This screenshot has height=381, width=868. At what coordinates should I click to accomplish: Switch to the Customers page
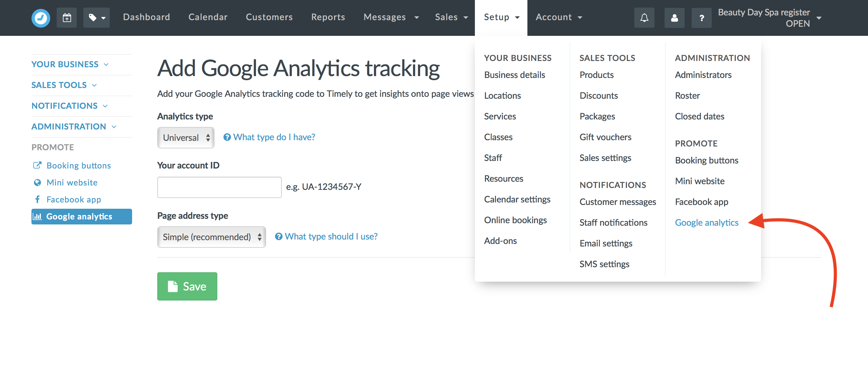click(269, 17)
